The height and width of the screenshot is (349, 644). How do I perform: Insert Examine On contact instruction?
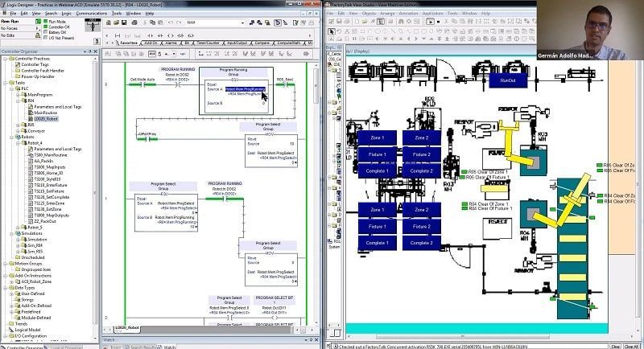pyautogui.click(x=150, y=35)
